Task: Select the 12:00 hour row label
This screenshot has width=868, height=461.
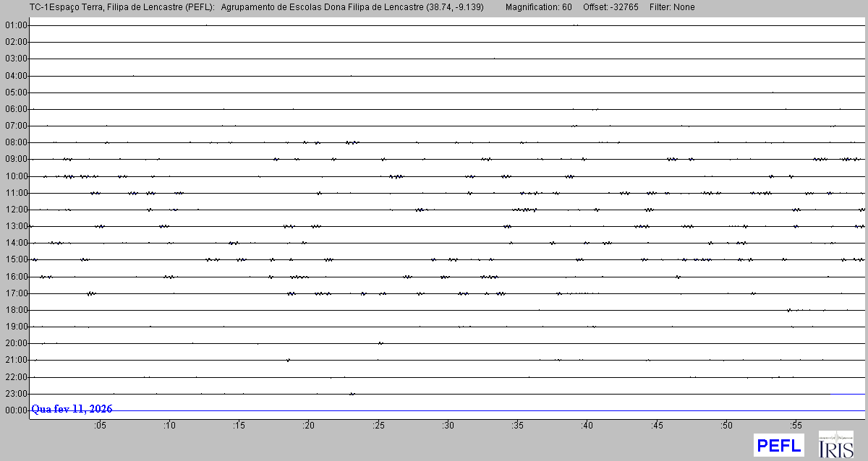Action: coord(15,210)
